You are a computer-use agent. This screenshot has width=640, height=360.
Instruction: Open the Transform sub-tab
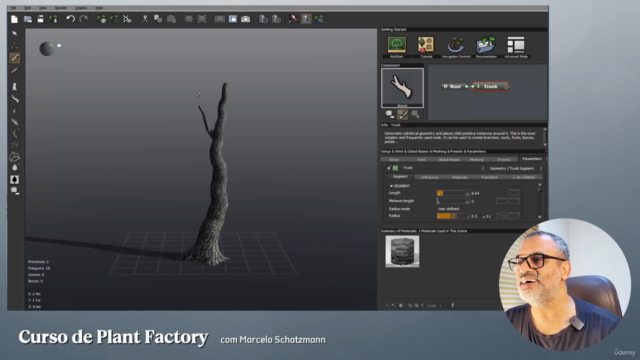point(489,177)
